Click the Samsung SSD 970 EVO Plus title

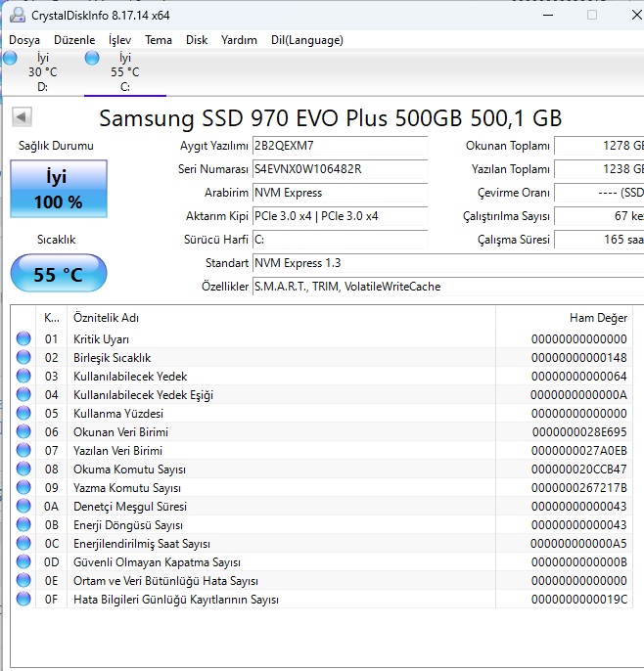click(x=330, y=118)
